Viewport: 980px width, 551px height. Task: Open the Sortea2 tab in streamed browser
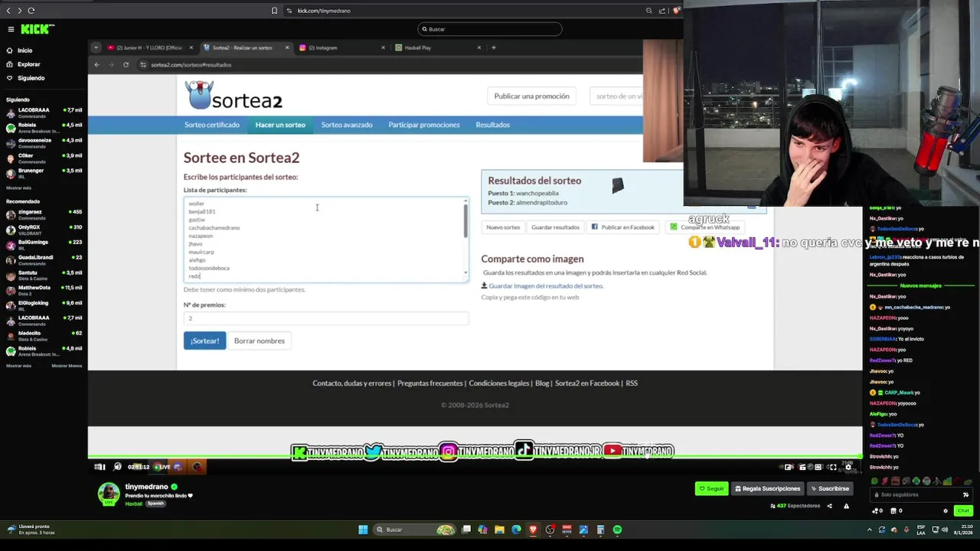245,47
